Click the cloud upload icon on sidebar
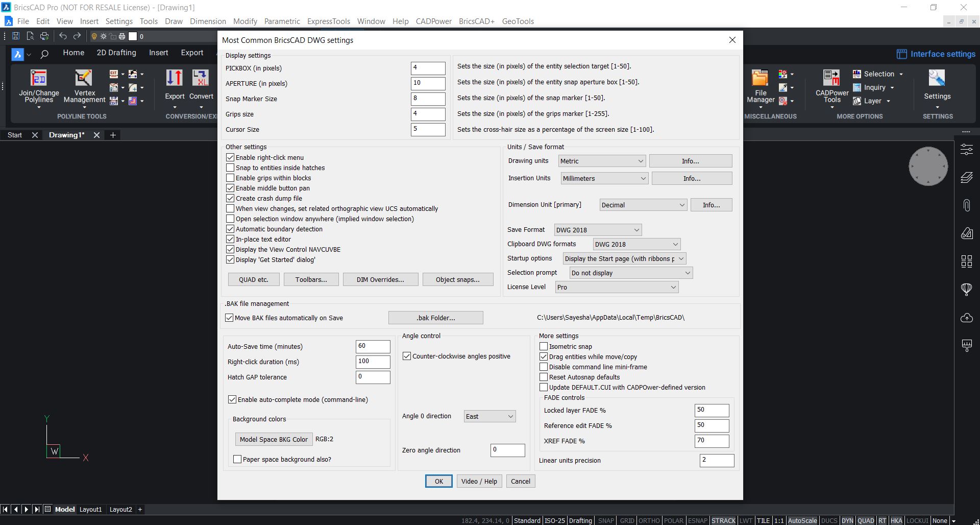 pyautogui.click(x=967, y=318)
